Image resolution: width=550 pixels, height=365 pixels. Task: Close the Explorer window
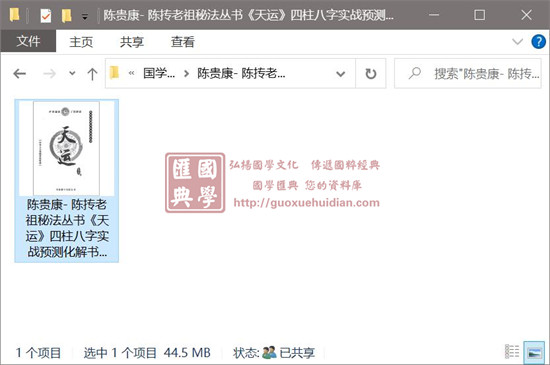(x=526, y=15)
